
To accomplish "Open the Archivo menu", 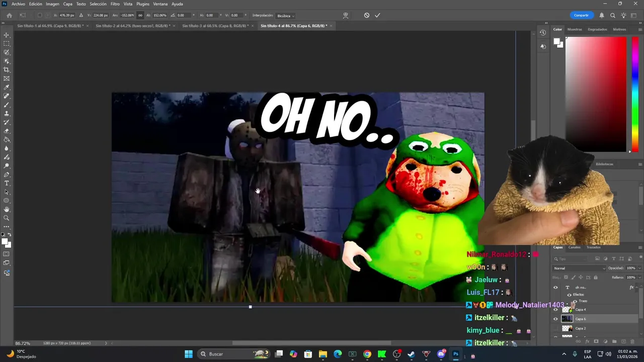I will click(x=18, y=4).
